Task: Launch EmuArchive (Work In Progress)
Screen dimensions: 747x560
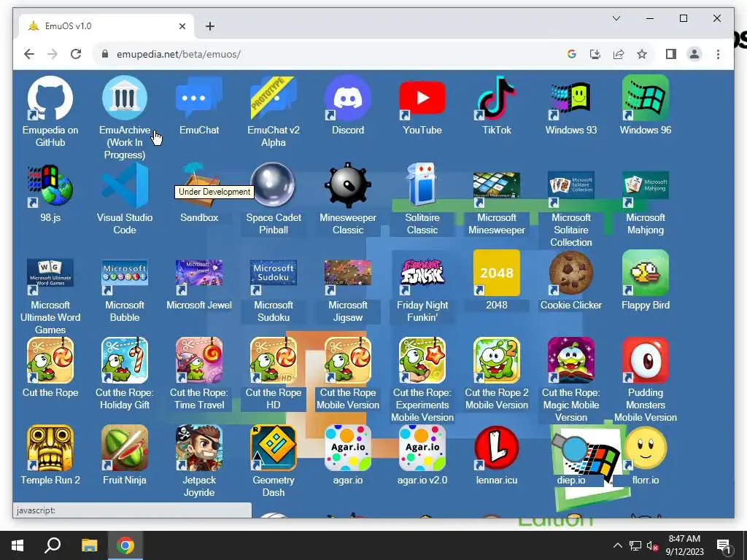Action: [x=124, y=98]
